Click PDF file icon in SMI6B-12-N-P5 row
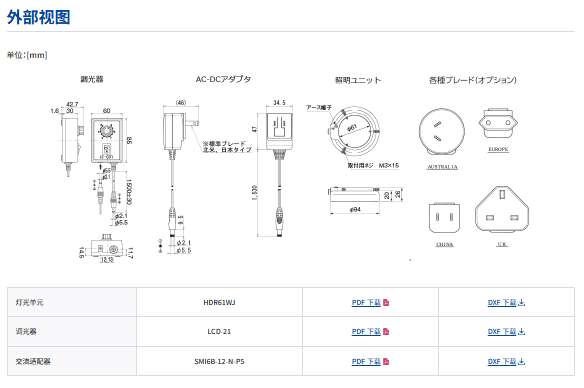Image resolution: width=584 pixels, height=388 pixels. click(386, 361)
